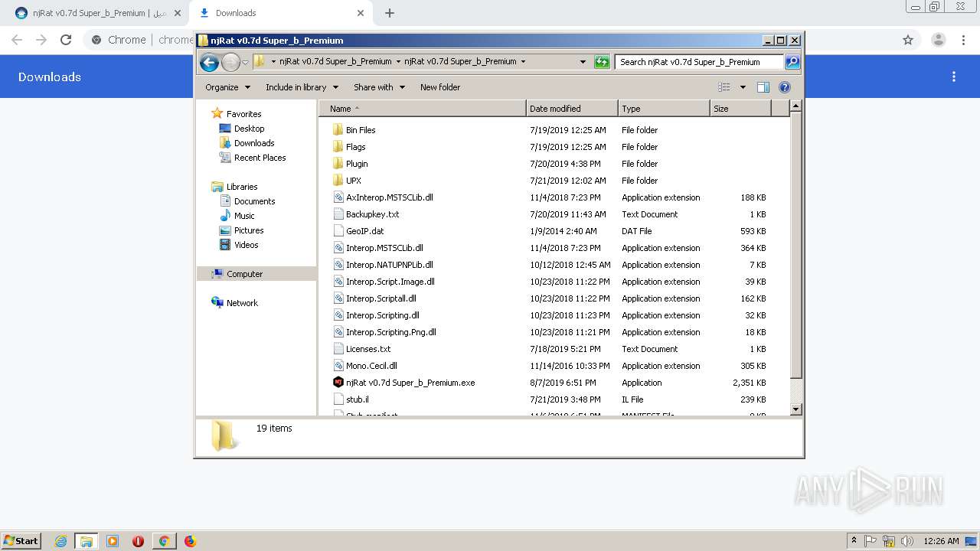Screen dimensions: 980x551
Task: Select njRat v0.7d Super_b_Premium.exe application icon
Action: click(338, 383)
